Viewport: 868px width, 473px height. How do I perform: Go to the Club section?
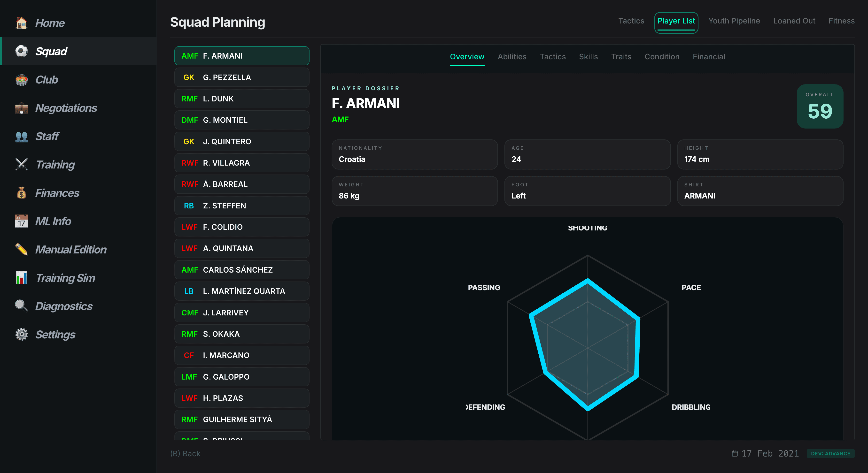pos(78,79)
